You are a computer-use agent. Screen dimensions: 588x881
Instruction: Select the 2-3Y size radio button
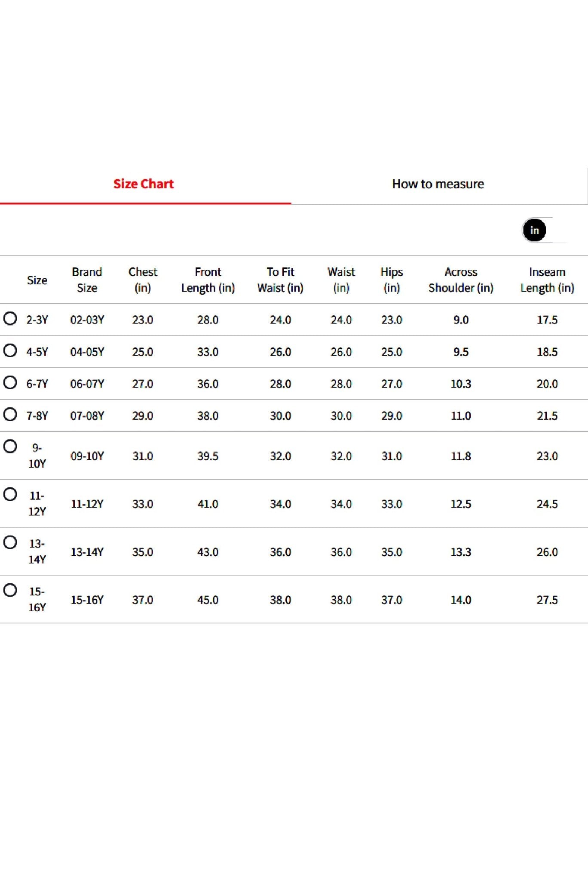click(x=10, y=318)
